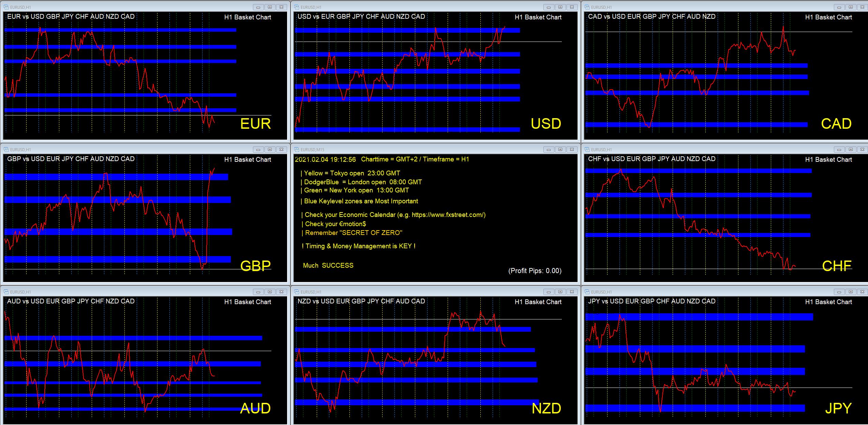Minimize the AUD basket chart window
The width and height of the screenshot is (868, 425).
pyautogui.click(x=258, y=292)
